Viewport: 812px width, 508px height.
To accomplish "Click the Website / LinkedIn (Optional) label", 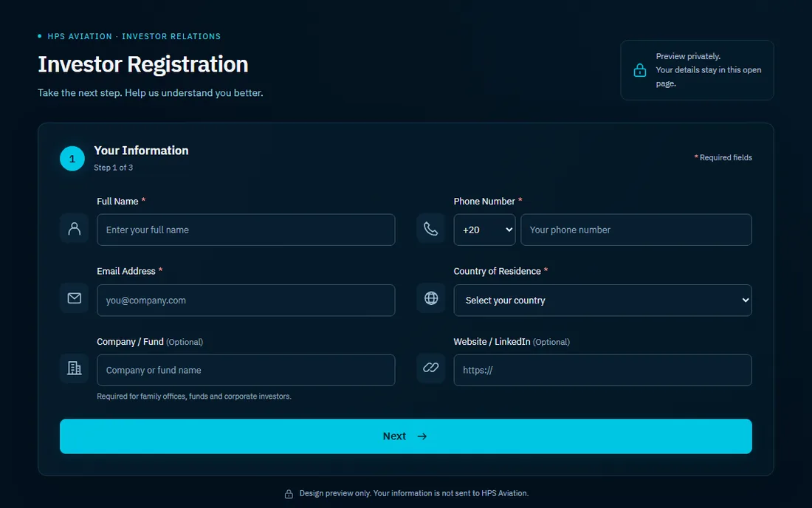I will tap(512, 342).
